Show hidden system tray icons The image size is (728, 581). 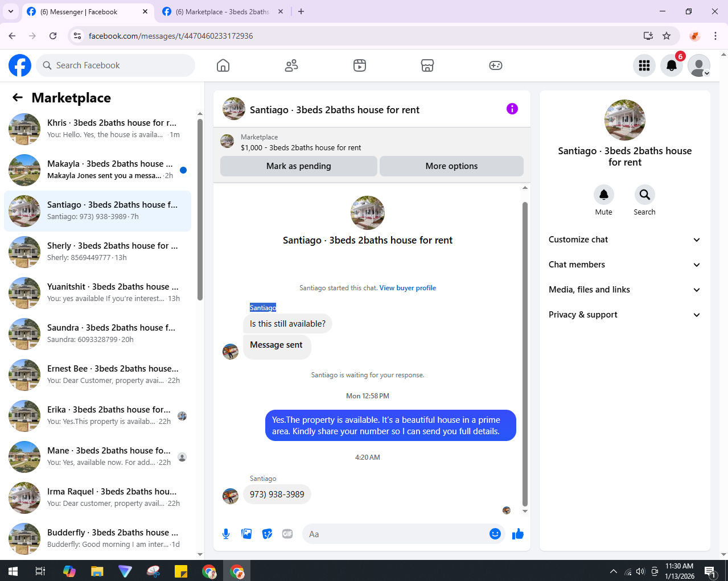click(x=613, y=571)
